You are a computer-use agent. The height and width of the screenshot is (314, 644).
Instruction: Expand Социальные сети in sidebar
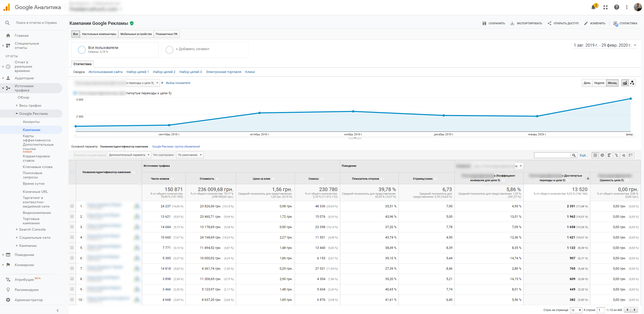[x=35, y=238]
